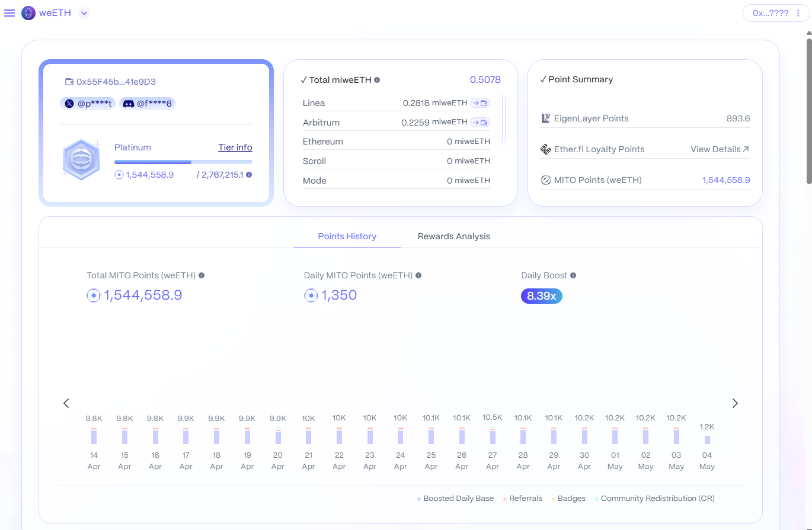This screenshot has width=812, height=530.
Task: Click the Platinum tier name label
Action: [x=133, y=147]
